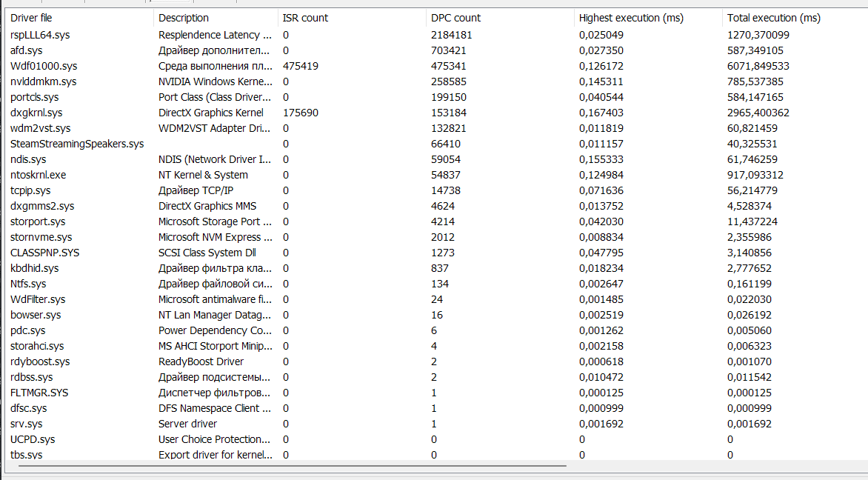
Task: Click the NVIDIA Windows Kernel description cell
Action: click(x=216, y=81)
